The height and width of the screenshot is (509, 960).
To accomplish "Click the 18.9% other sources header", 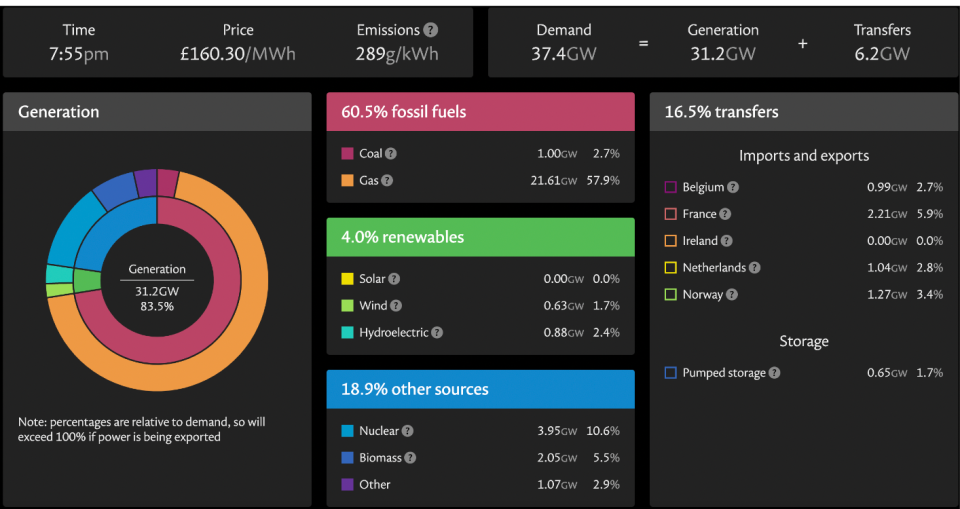I will pos(480,389).
